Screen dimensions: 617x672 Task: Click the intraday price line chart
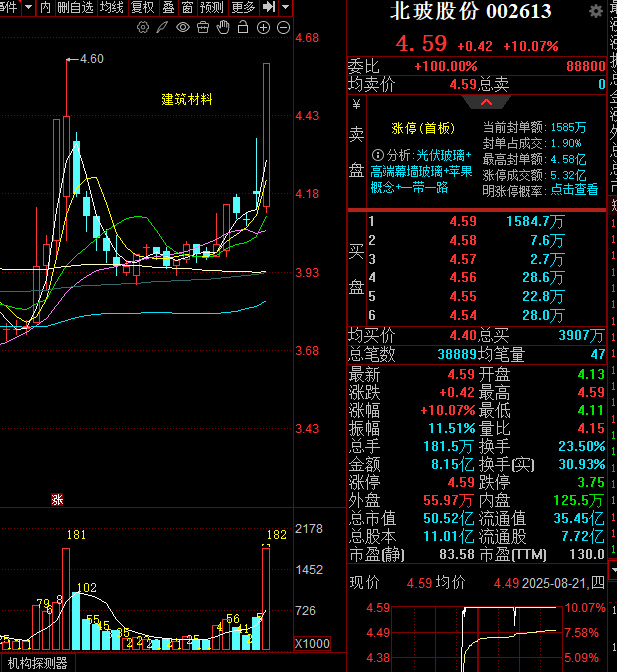click(x=475, y=639)
